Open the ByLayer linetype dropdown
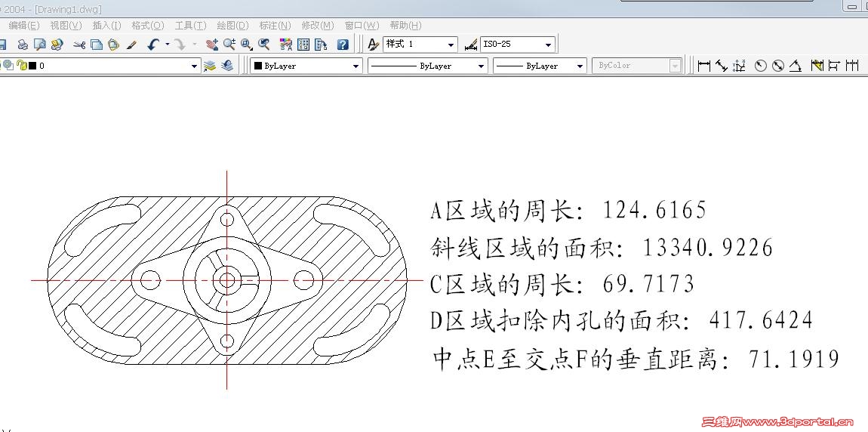868x432 pixels. tap(427, 66)
